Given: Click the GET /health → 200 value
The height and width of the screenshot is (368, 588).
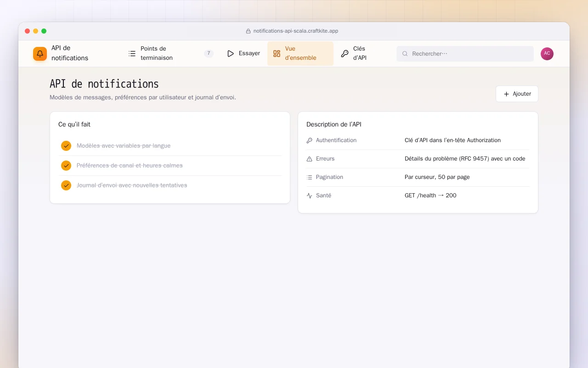Looking at the screenshot, I should [x=430, y=195].
